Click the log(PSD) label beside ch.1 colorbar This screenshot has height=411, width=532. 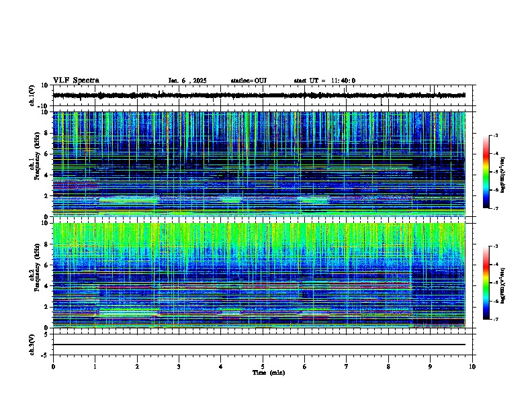tap(503, 175)
